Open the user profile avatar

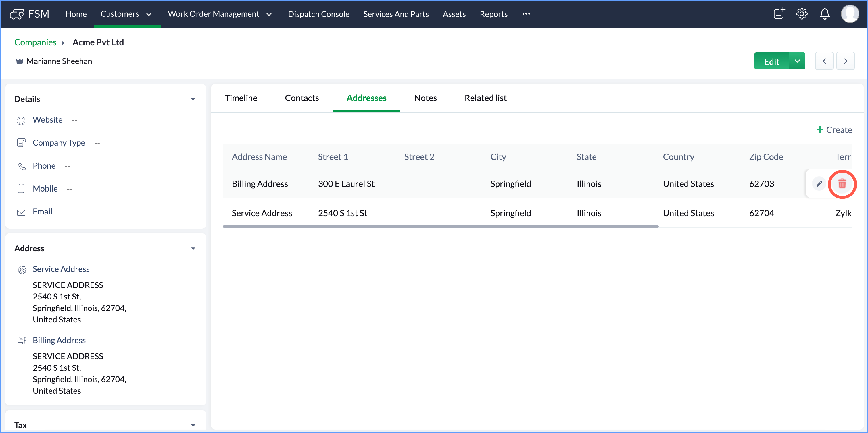(x=850, y=14)
